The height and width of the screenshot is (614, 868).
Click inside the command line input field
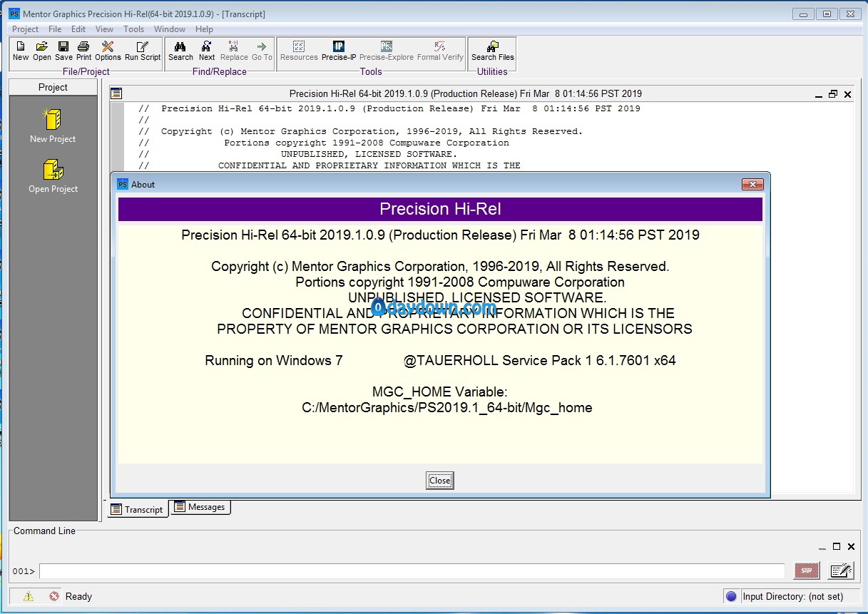pyautogui.click(x=412, y=571)
